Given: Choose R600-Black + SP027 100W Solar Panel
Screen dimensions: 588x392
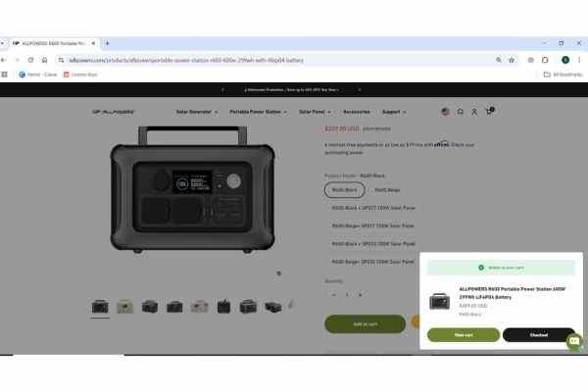Looking at the screenshot, I should point(373,208).
